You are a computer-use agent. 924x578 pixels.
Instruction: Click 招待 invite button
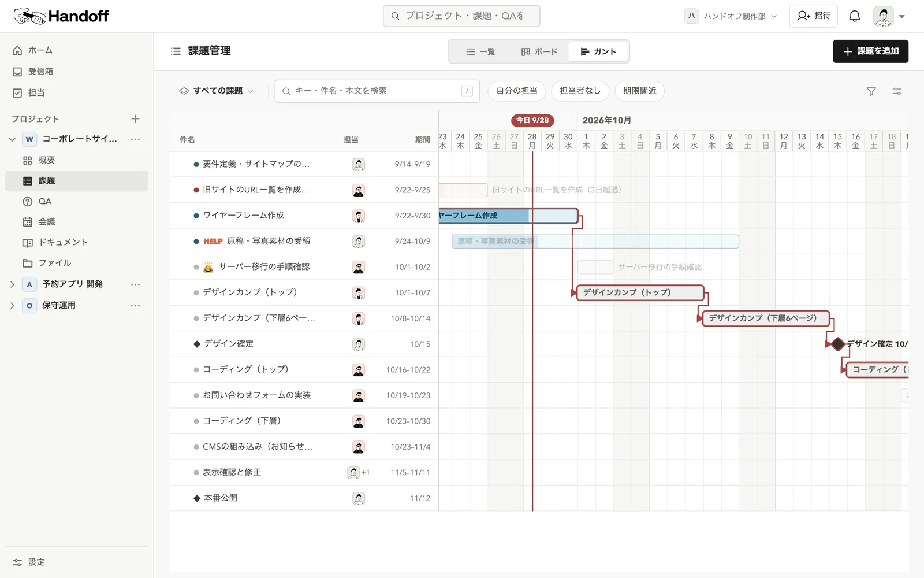pos(814,16)
